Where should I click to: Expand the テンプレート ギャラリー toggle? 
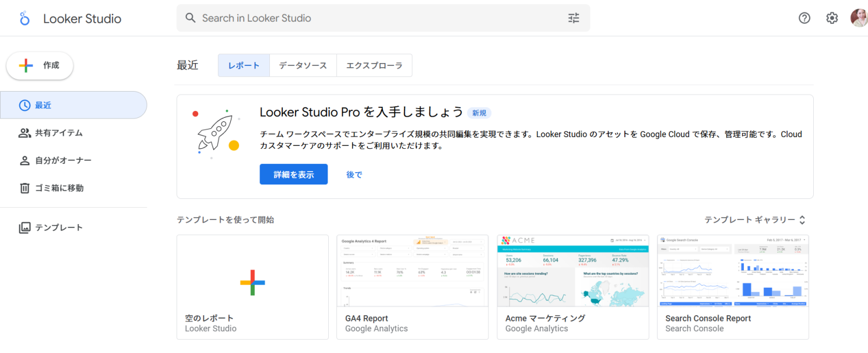pos(755,220)
